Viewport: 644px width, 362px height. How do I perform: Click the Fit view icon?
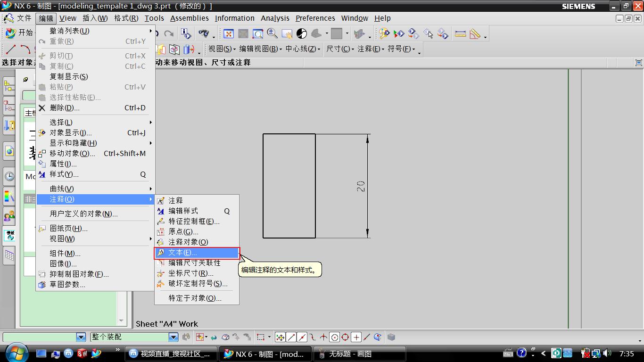pyautogui.click(x=229, y=33)
